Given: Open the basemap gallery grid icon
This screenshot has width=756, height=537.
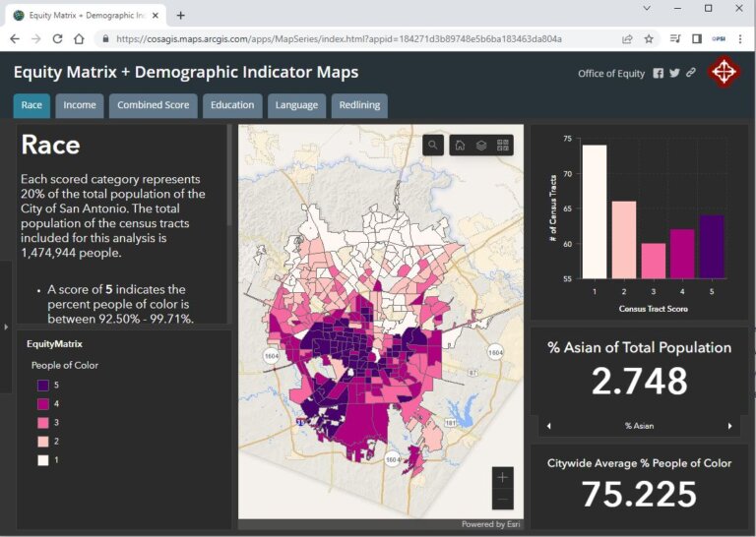Looking at the screenshot, I should [503, 146].
